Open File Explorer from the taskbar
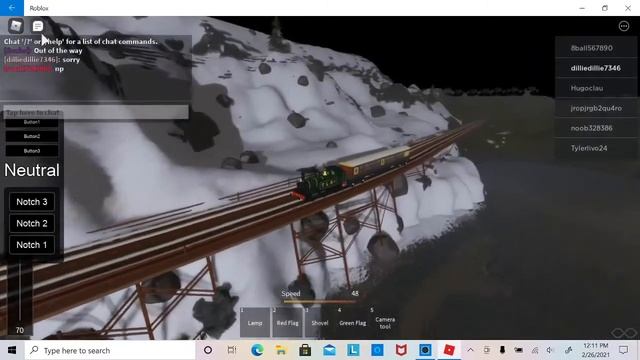 (281, 350)
